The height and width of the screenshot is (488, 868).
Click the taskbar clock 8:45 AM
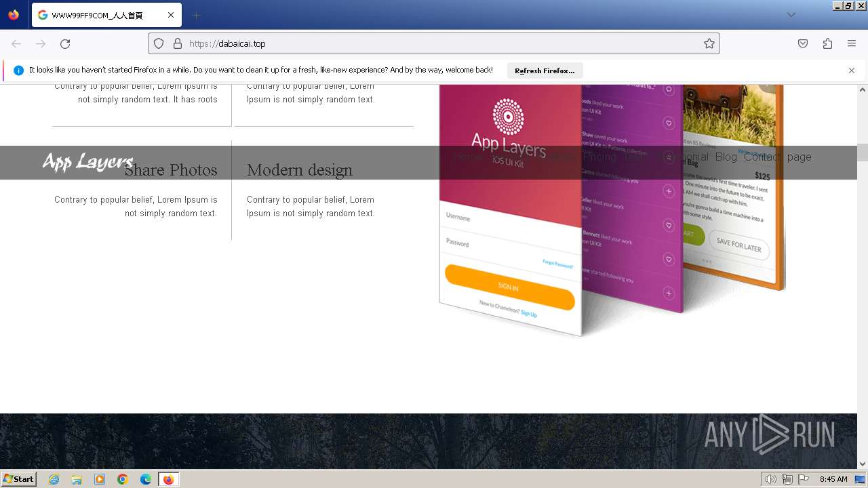[x=833, y=479]
